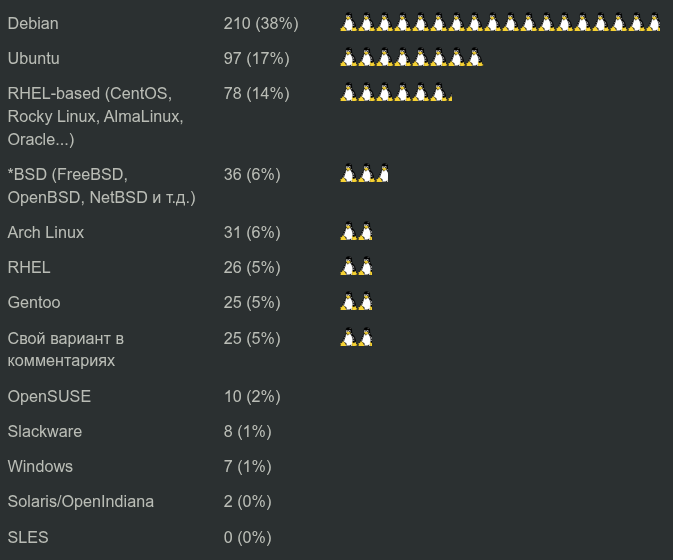Click the Ubuntu penguin results bar
Screen dimensions: 673x560
pos(411,58)
